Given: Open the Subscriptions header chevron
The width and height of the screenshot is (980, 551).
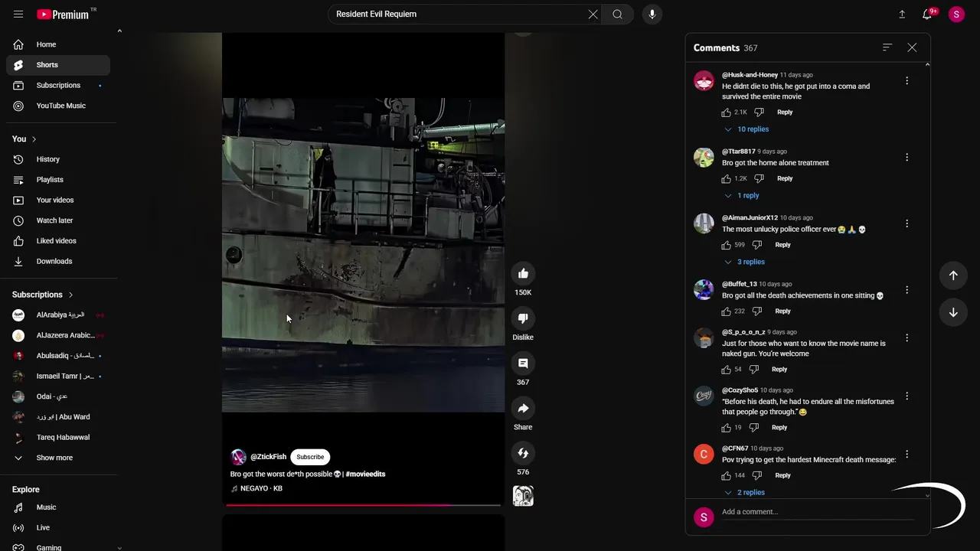Looking at the screenshot, I should (x=70, y=295).
